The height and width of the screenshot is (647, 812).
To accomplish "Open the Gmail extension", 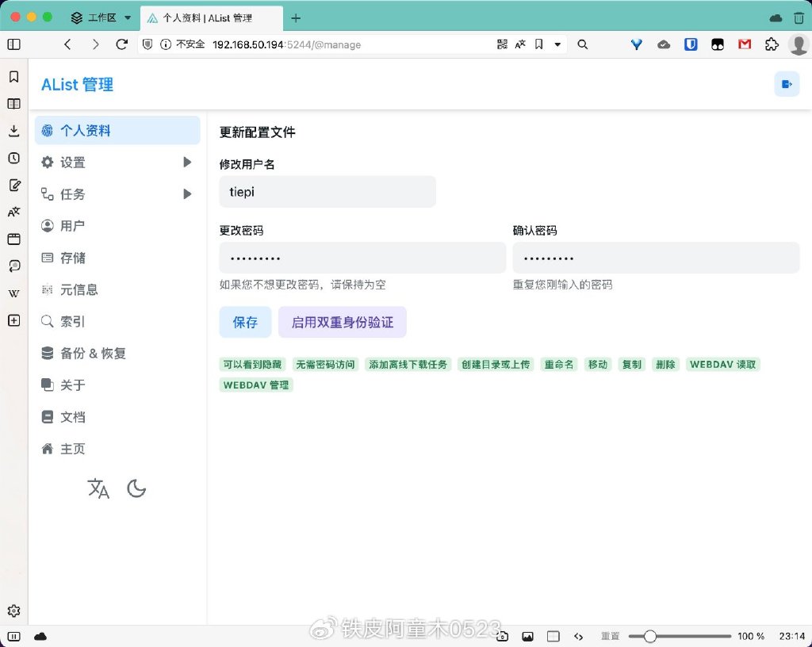I will [745, 44].
